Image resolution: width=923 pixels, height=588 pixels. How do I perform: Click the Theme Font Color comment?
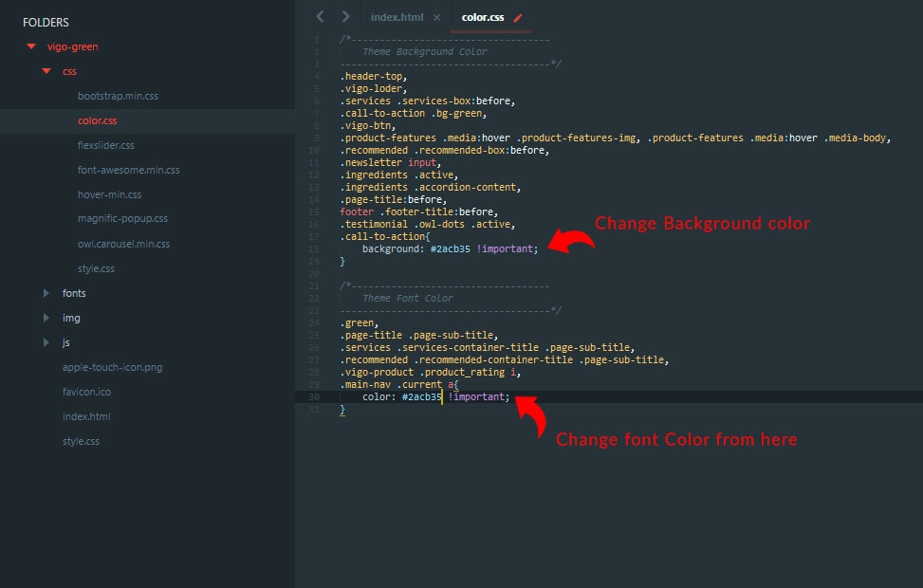408,299
